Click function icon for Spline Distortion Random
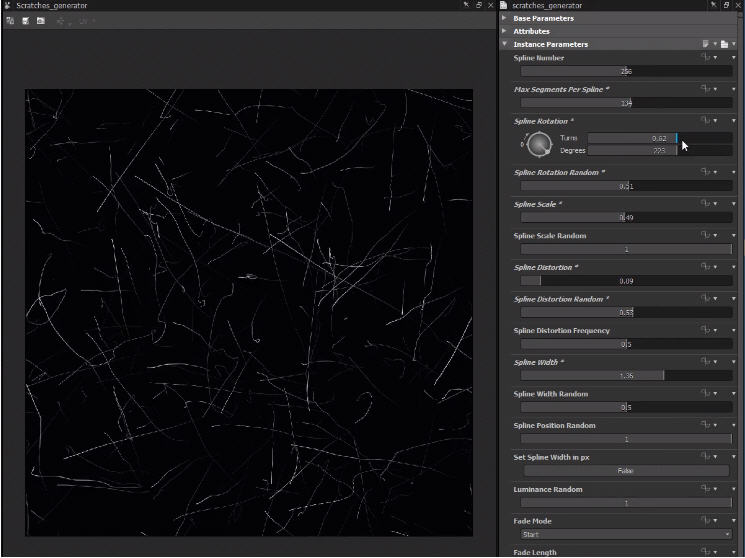The image size is (745, 558). pos(705,298)
